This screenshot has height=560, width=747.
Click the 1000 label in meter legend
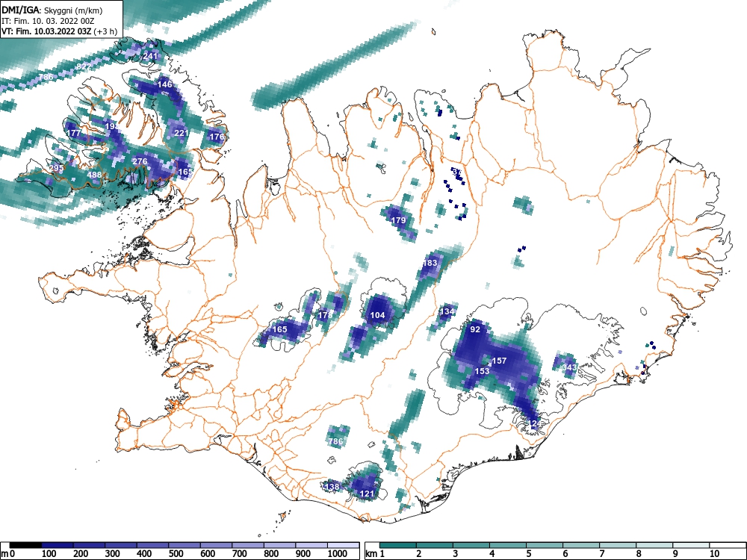tap(337, 554)
